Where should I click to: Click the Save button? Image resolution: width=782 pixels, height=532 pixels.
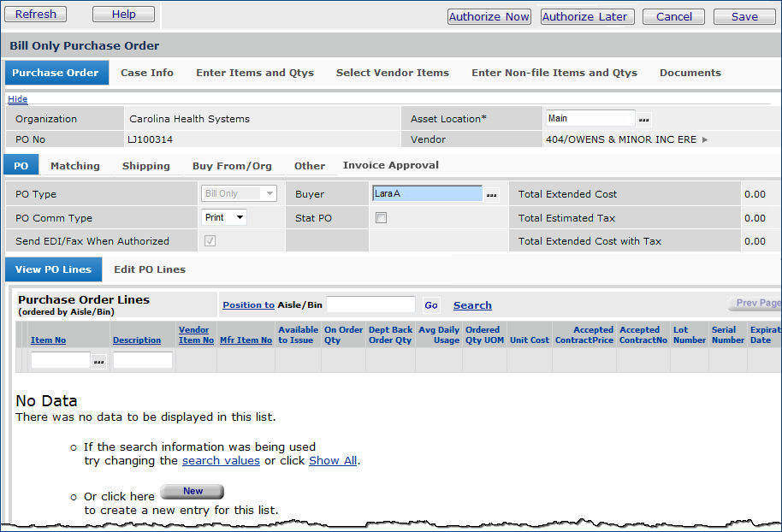click(x=743, y=16)
